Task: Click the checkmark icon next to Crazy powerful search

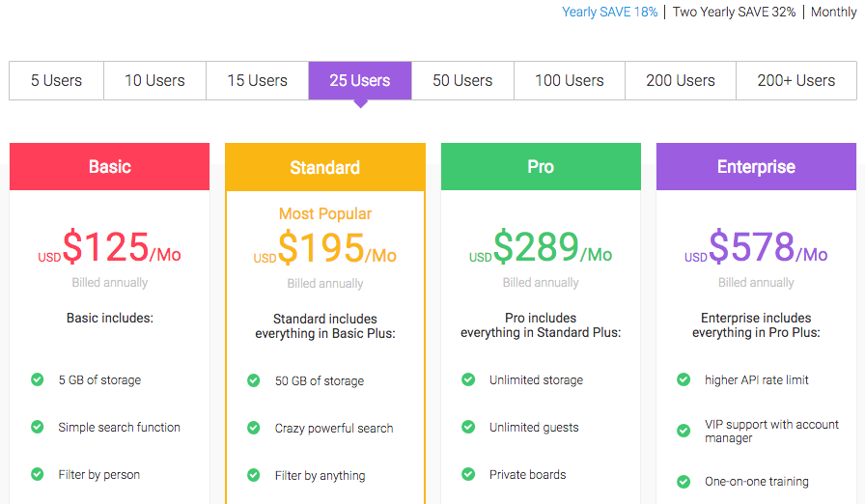Action: (254, 428)
